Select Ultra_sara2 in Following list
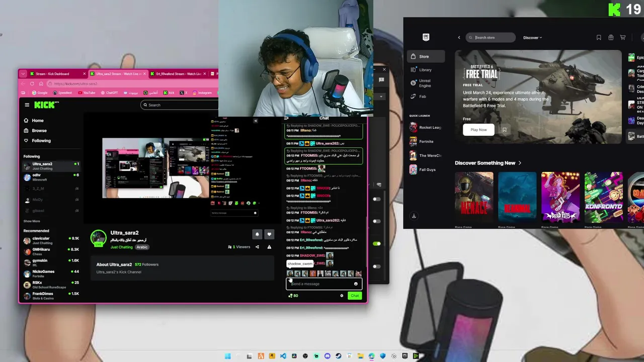Viewport: 644px width, 362px height. (x=50, y=166)
